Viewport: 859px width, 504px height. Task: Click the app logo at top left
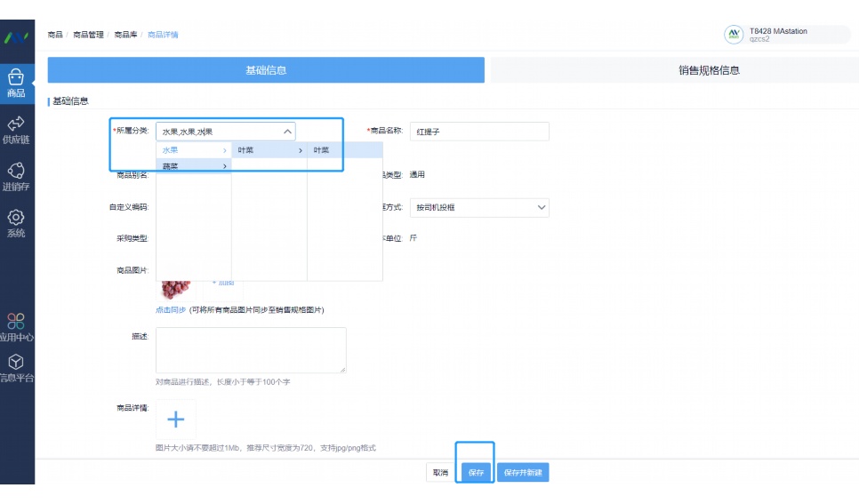coord(16,37)
